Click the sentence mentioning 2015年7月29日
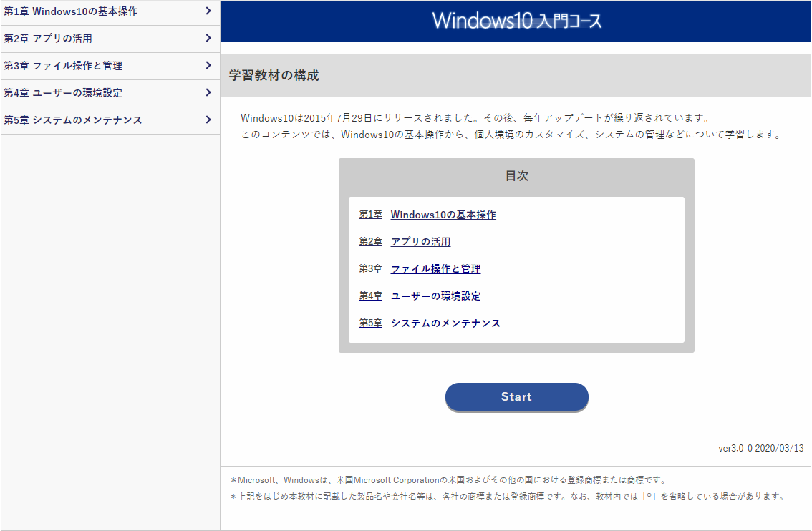The height and width of the screenshot is (531, 812). [x=476, y=118]
